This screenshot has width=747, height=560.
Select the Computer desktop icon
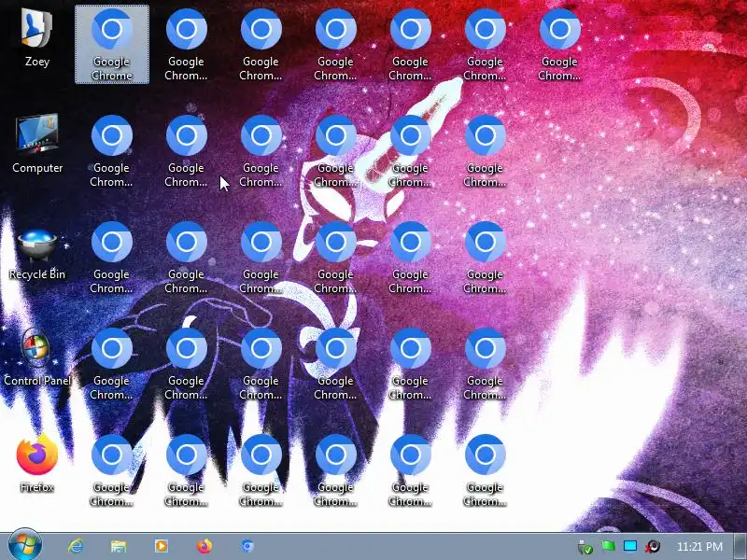37,143
